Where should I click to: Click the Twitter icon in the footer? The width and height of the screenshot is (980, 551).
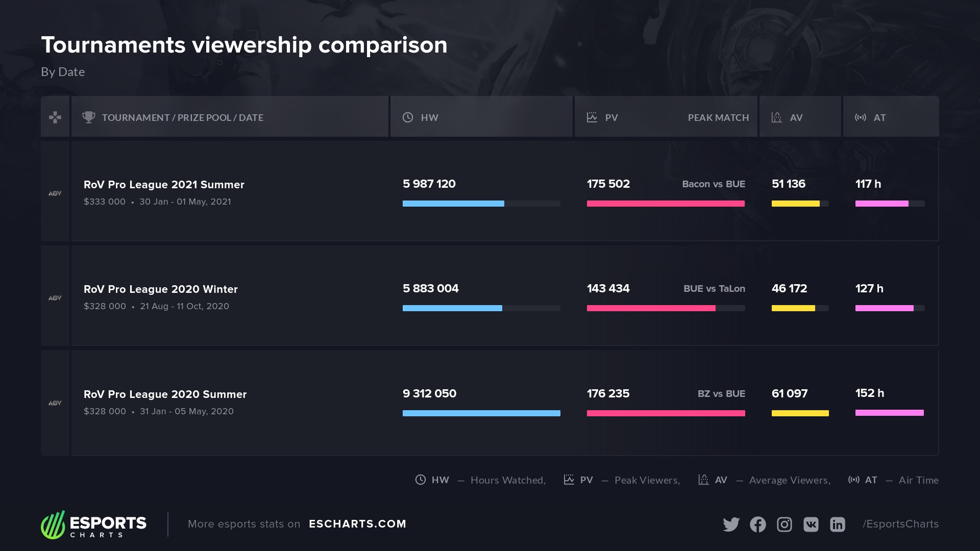[x=731, y=524]
